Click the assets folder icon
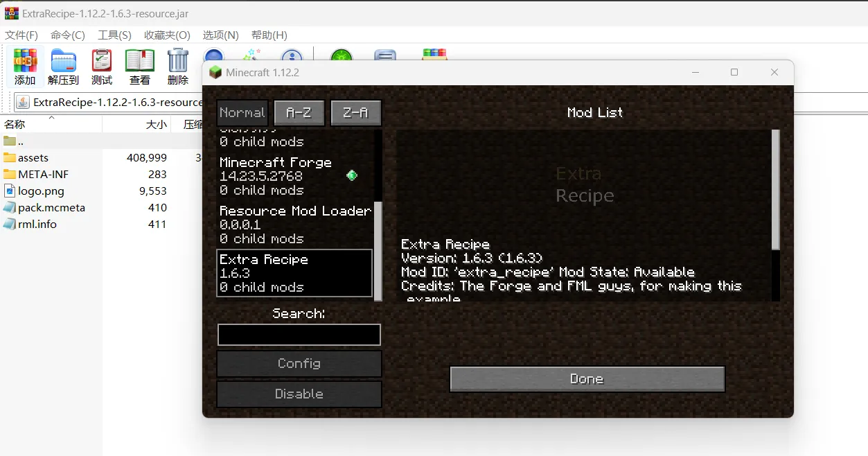This screenshot has height=456, width=868. coord(9,157)
